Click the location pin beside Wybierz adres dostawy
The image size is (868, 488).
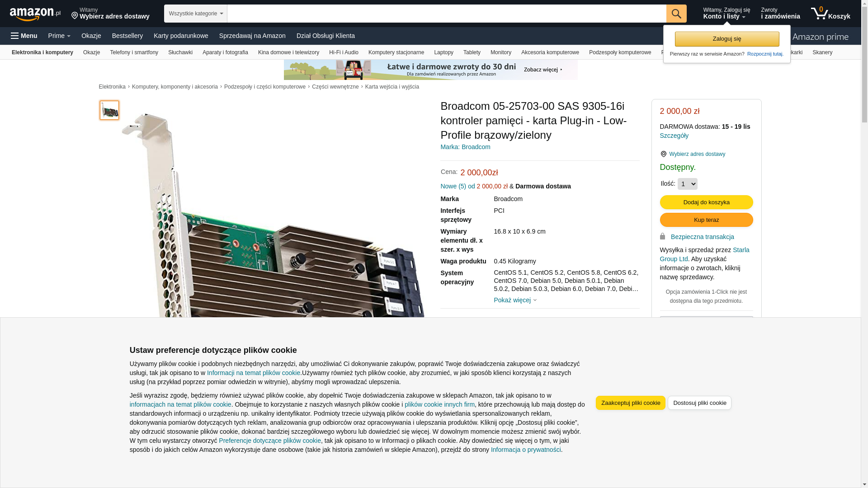click(x=663, y=154)
